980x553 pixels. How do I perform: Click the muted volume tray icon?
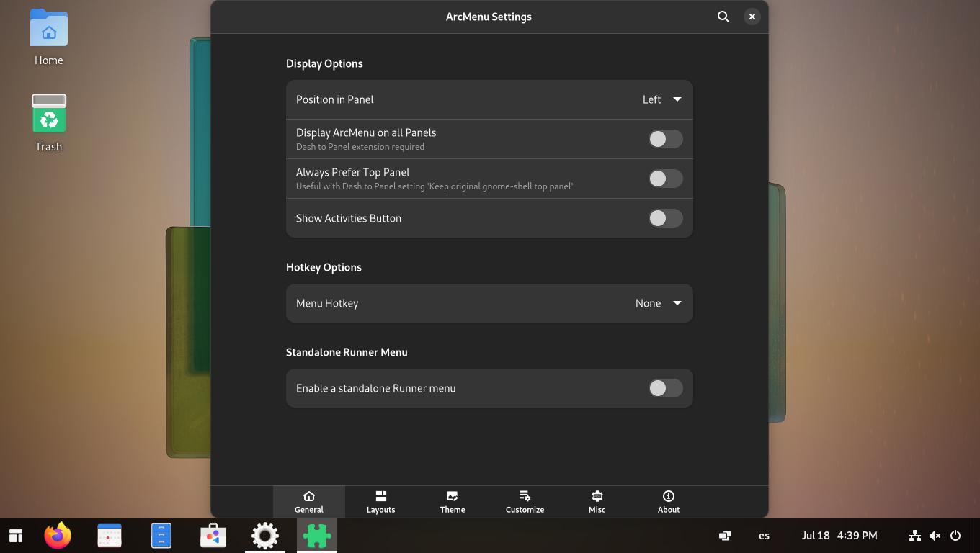(x=935, y=536)
